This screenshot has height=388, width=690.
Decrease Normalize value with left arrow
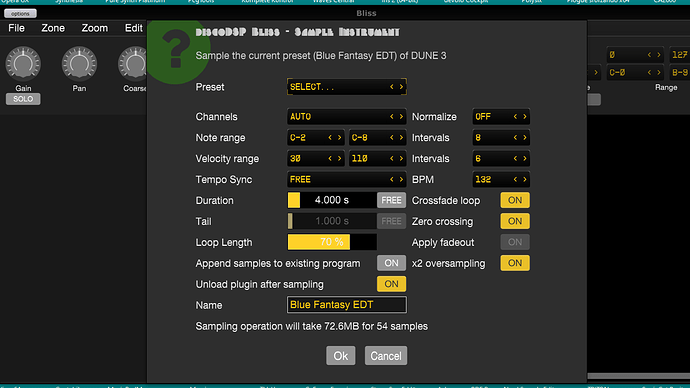click(x=515, y=117)
